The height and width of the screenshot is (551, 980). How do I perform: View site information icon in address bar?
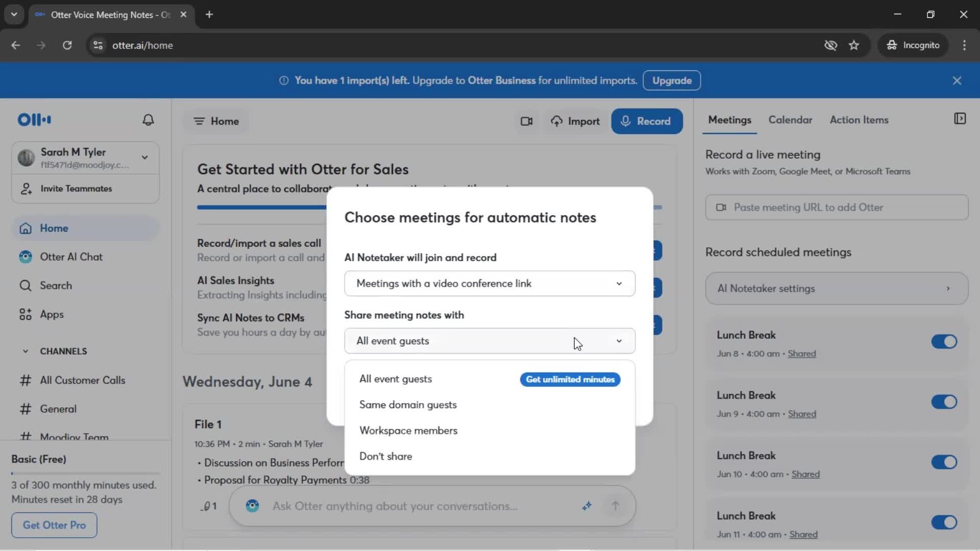pos(98,45)
